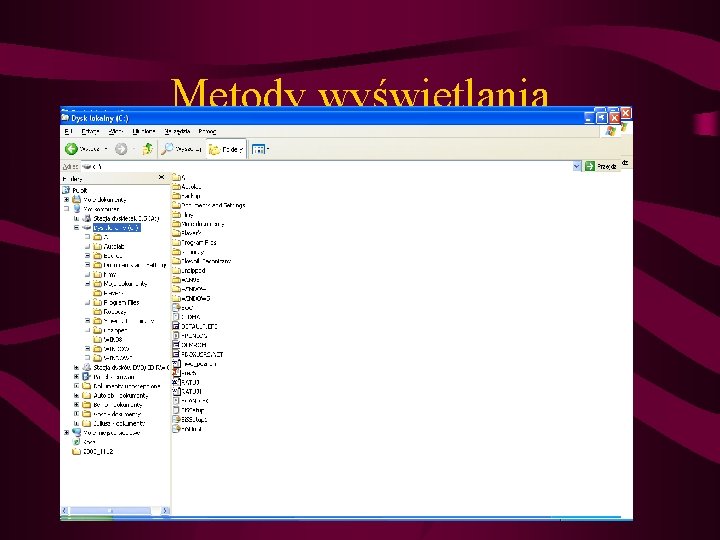Open the Views toolbar icon
Image resolution: width=720 pixels, height=540 pixels.
coord(259,149)
